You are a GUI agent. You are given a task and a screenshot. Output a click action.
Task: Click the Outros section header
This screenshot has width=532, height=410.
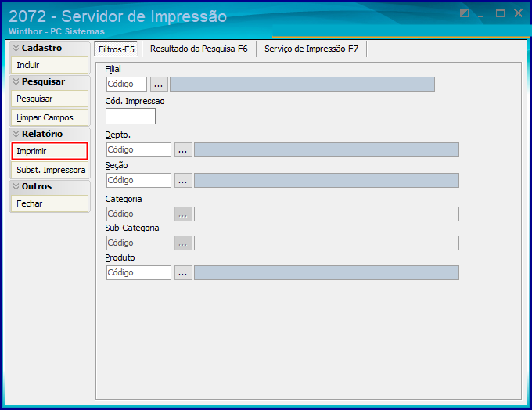[49, 186]
